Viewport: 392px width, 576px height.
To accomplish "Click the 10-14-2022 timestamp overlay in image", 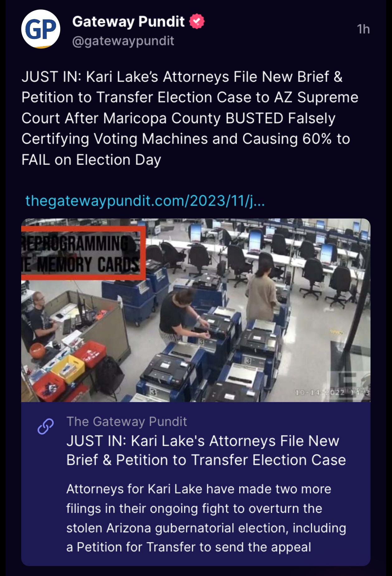I will click(x=332, y=392).
